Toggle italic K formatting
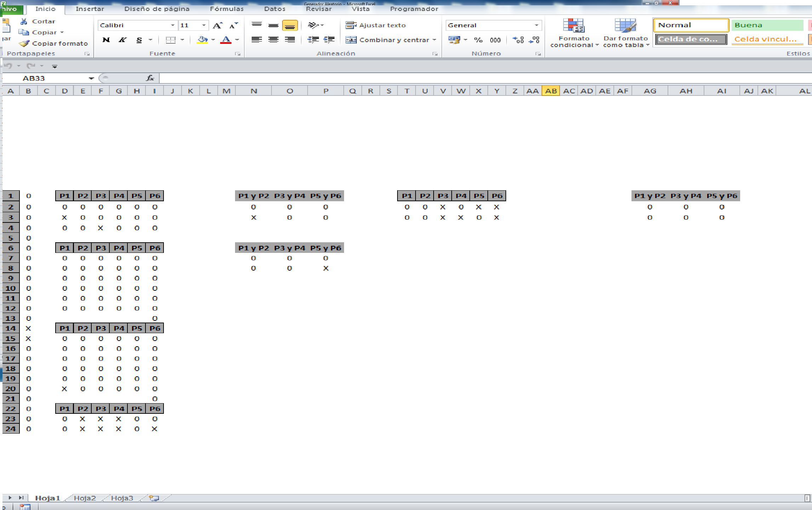The width and height of the screenshot is (812, 510). (122, 40)
